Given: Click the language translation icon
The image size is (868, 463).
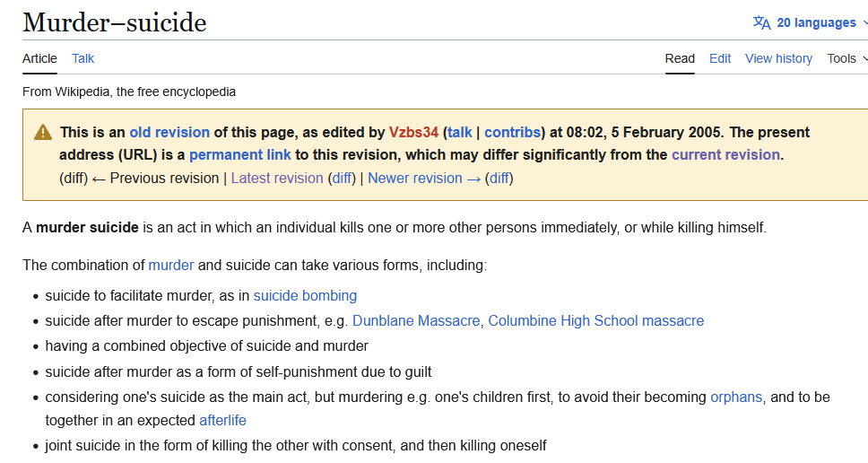Looking at the screenshot, I should 761,22.
